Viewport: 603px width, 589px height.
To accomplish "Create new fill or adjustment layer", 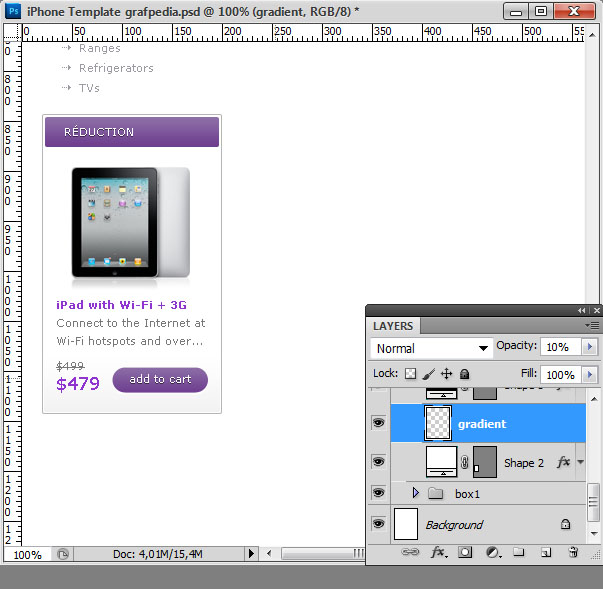I will point(493,552).
